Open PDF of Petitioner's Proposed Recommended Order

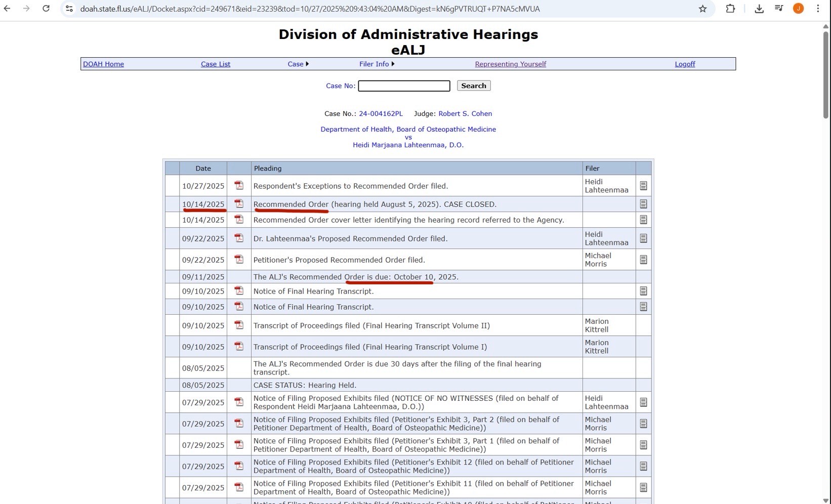point(239,260)
